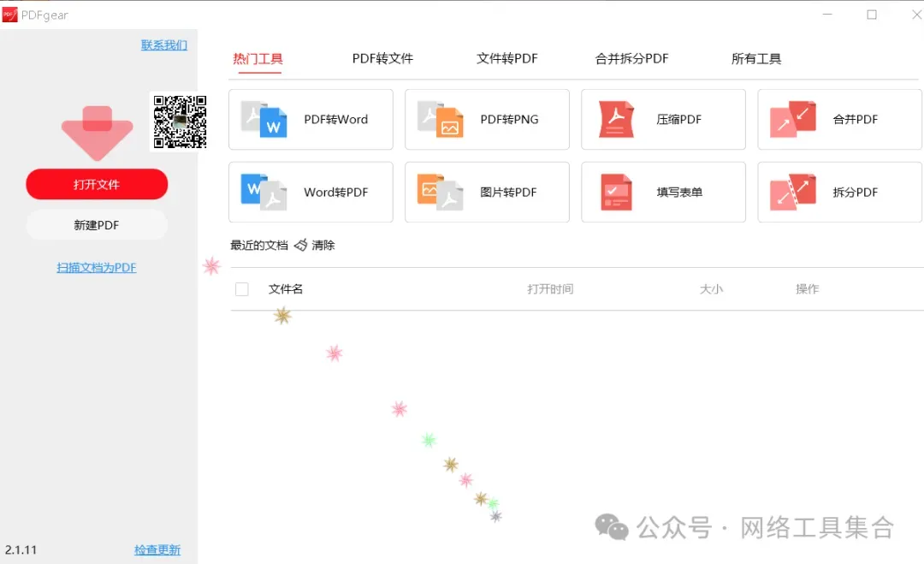Open the PDF转文件 tab
Image resolution: width=924 pixels, height=564 pixels.
(382, 59)
